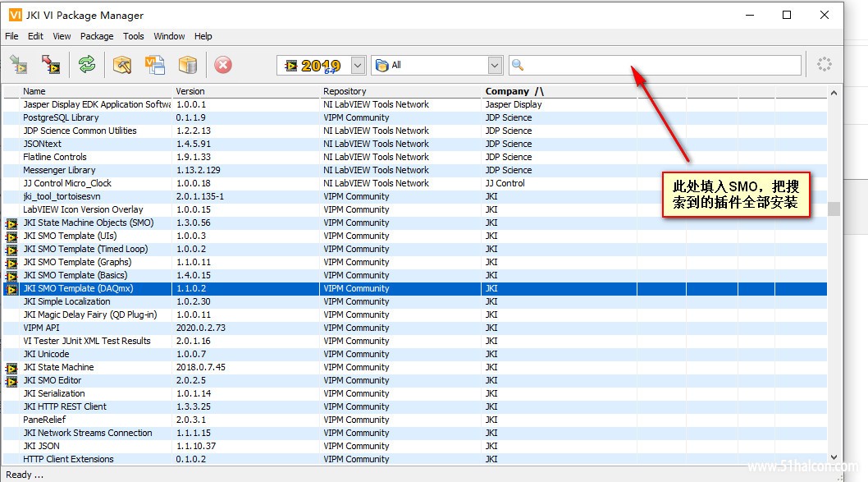Select JKI Network Streams Connection package
868x482 pixels.
(415, 434)
